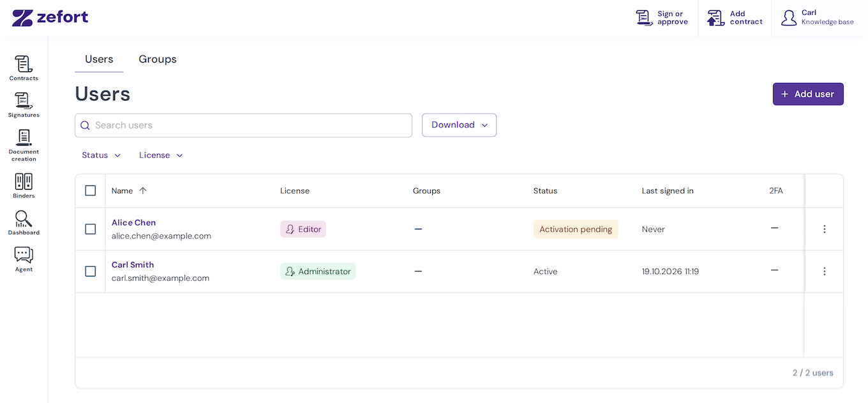Click the Administrator license badge

pyautogui.click(x=318, y=271)
